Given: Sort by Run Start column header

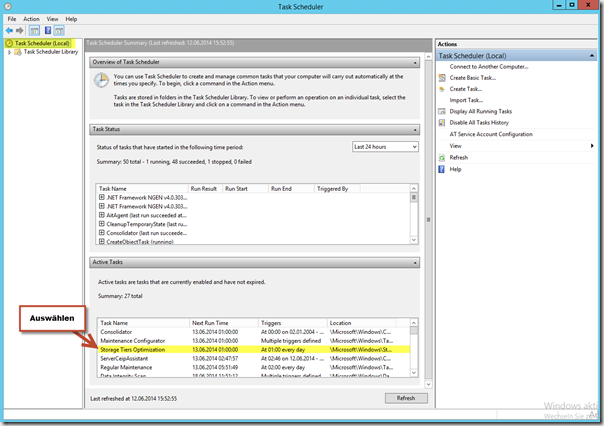Looking at the screenshot, I should tap(245, 189).
